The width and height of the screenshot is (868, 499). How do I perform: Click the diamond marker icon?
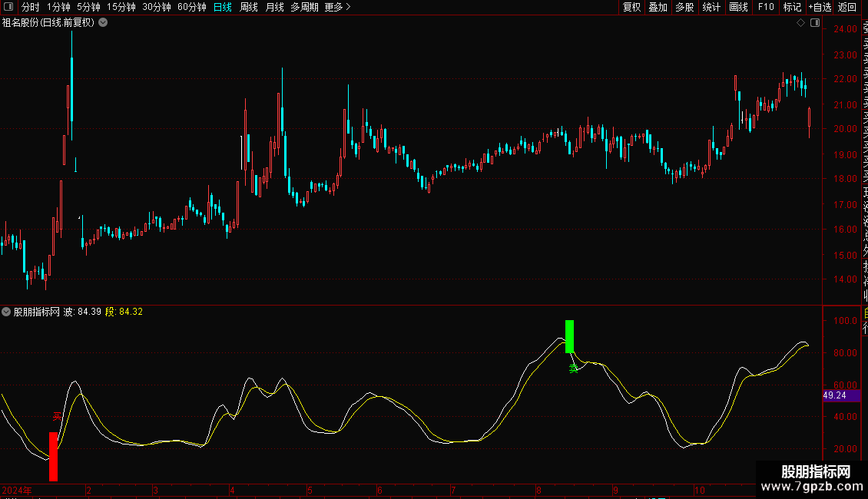pos(800,23)
